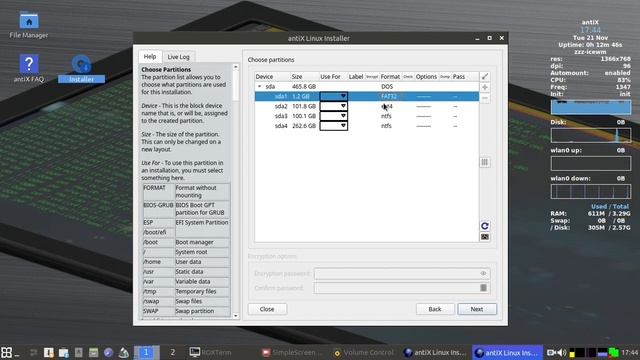This screenshot has height=360, width=640.
Task: Click the taskbar clock showing 17:44
Action: point(630,352)
